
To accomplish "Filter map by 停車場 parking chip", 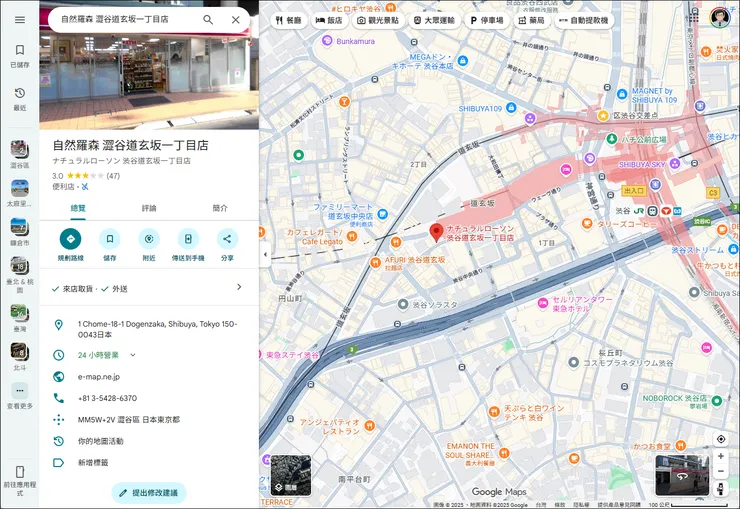I will point(487,20).
